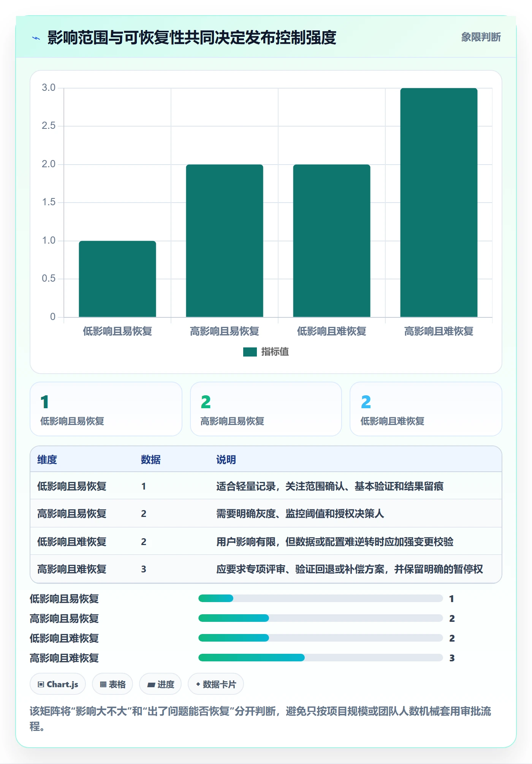Click the 维度 column header
This screenshot has height=764, width=532.
(x=47, y=460)
